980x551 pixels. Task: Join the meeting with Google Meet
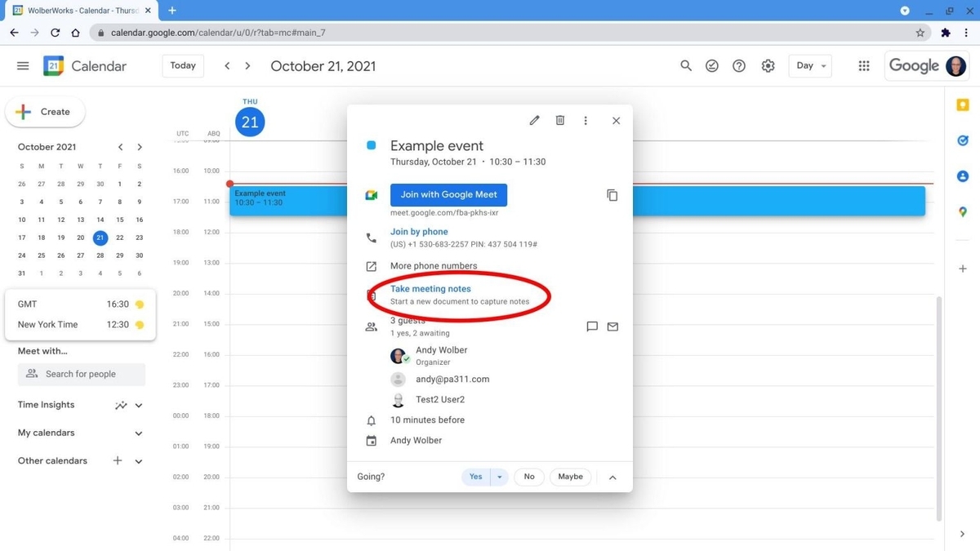[x=448, y=194]
